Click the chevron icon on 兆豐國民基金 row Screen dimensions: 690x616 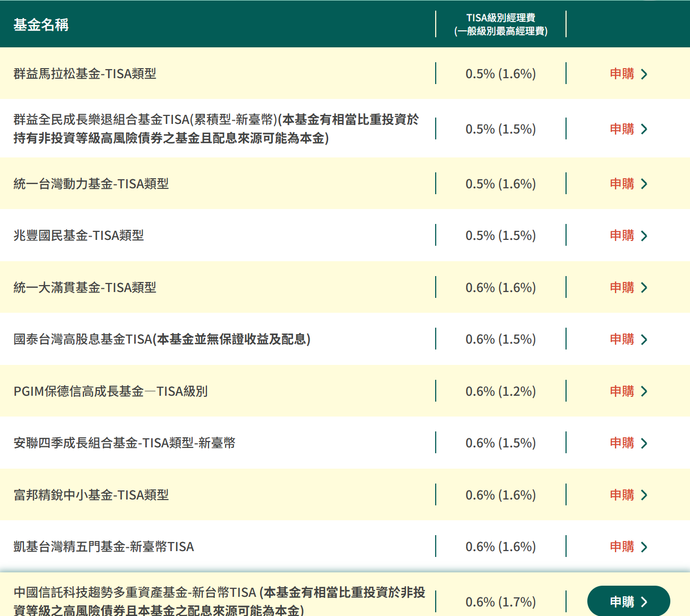(644, 235)
